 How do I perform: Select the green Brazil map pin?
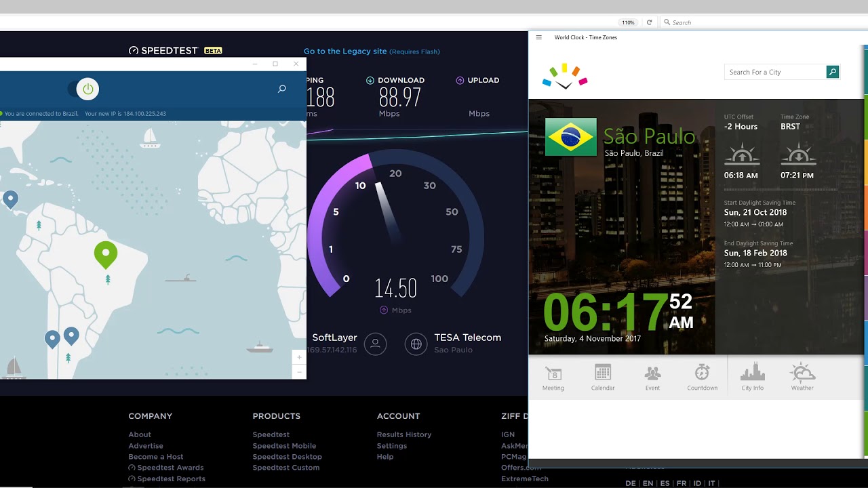(x=106, y=254)
